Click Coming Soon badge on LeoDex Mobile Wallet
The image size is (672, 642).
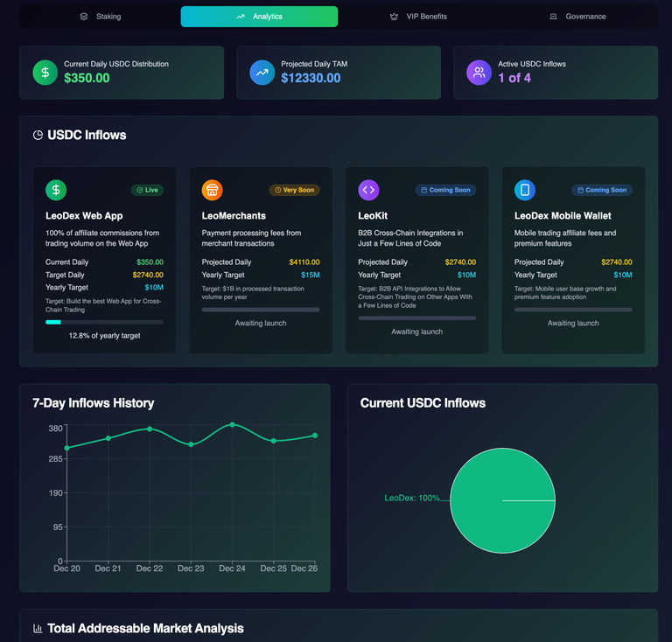pyautogui.click(x=602, y=190)
